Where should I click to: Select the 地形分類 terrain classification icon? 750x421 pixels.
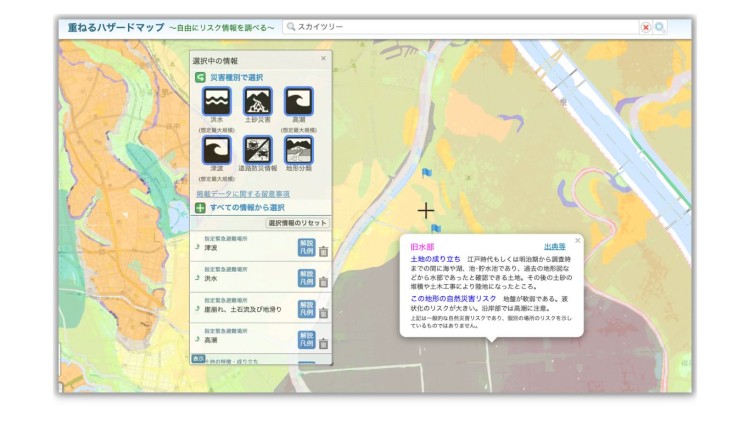click(299, 150)
